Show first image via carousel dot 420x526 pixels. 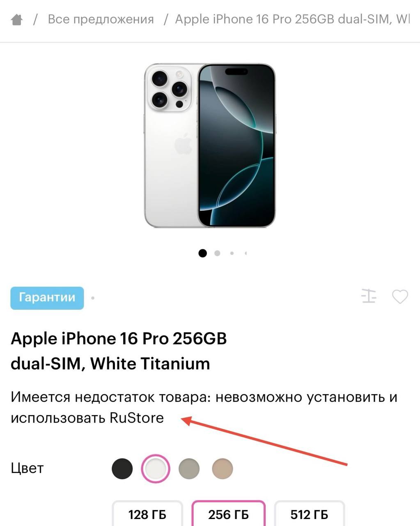click(x=202, y=253)
